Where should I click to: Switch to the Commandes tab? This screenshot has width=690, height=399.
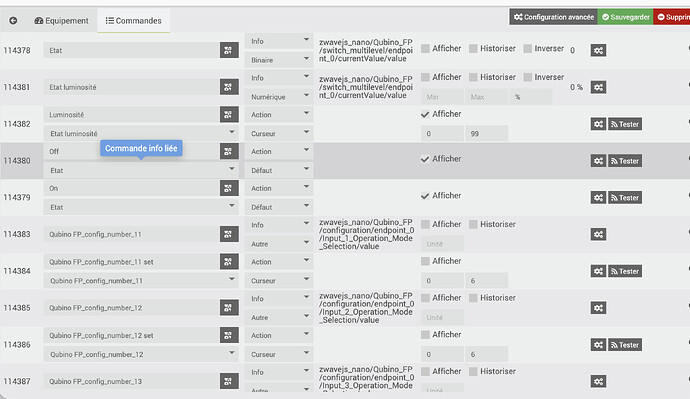point(133,21)
